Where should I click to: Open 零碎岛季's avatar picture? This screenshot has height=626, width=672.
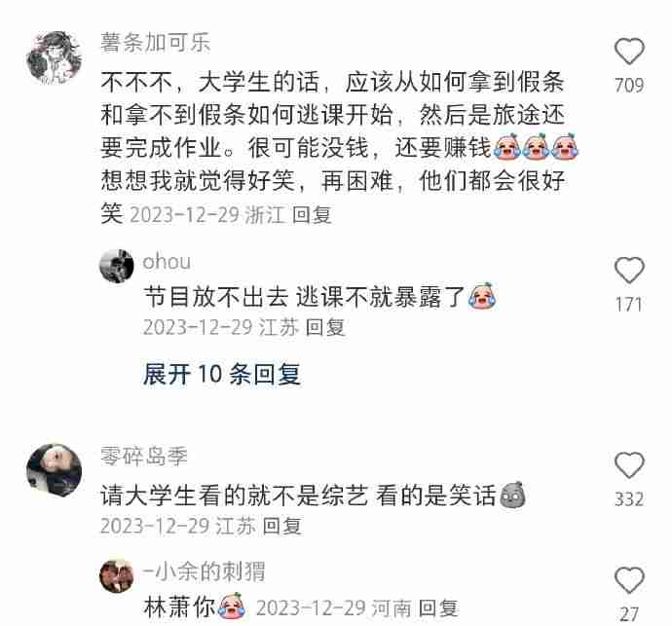tap(54, 470)
